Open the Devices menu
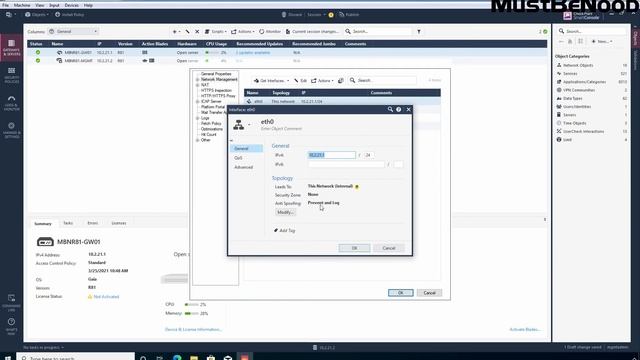Screen dimensions: 640x360 coord(71,5)
